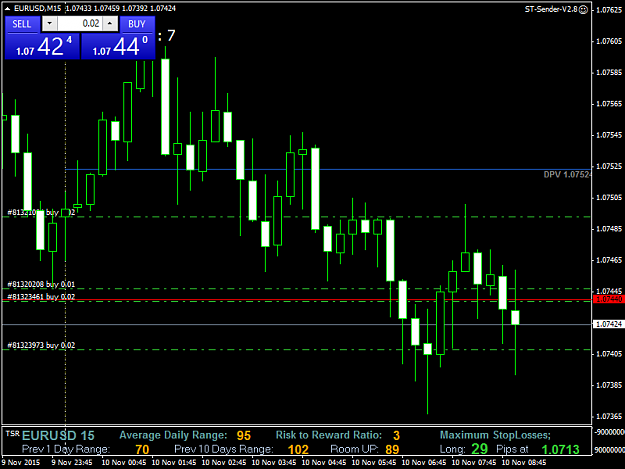Click the ST-Sender-V2.8 smiley icon

(583, 10)
